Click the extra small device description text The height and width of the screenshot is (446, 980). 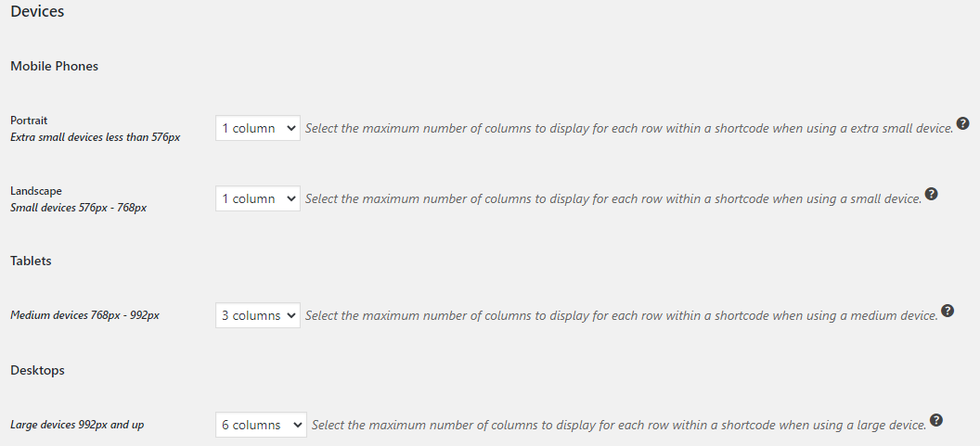[x=629, y=129]
